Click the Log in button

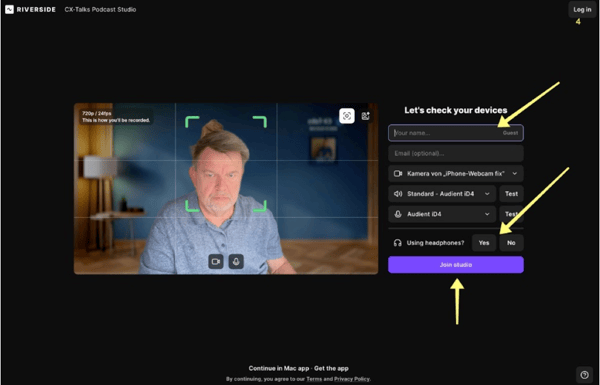tap(582, 10)
